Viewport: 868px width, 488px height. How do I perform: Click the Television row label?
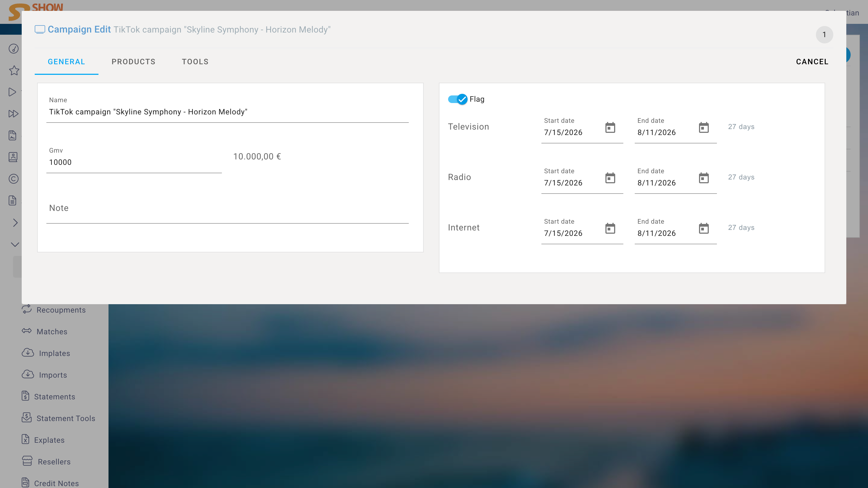(x=468, y=127)
